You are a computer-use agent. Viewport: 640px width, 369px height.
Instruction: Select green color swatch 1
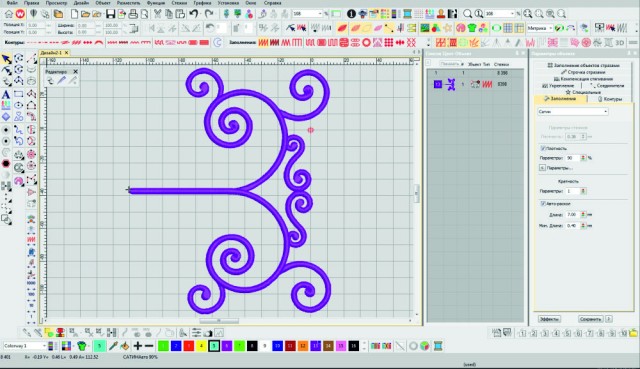163,346
